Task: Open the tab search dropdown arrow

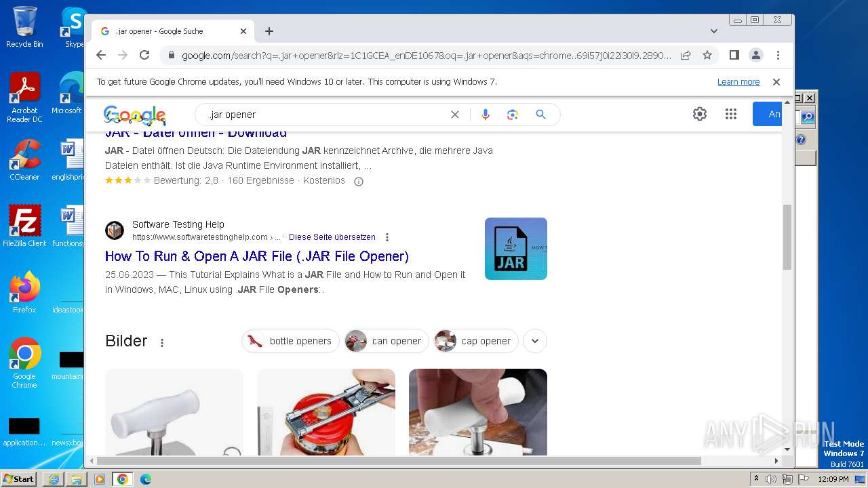Action: tap(714, 31)
